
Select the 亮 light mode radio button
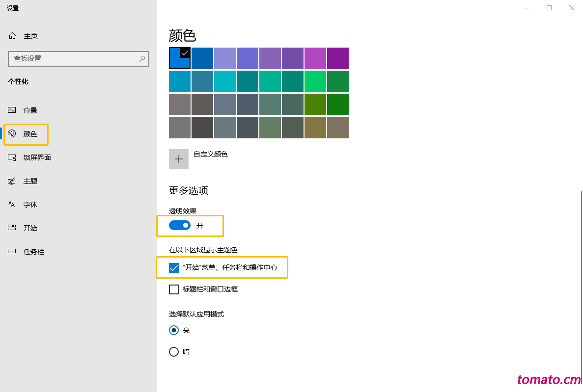[x=174, y=330]
